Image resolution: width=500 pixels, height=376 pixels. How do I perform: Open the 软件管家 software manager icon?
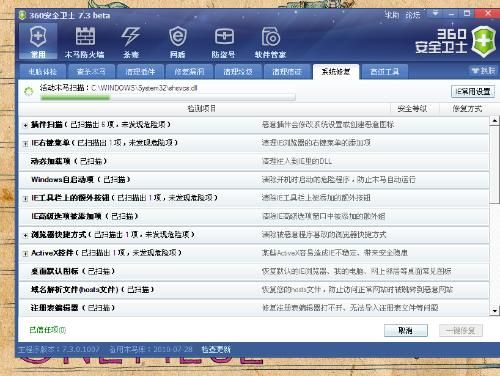click(x=270, y=43)
